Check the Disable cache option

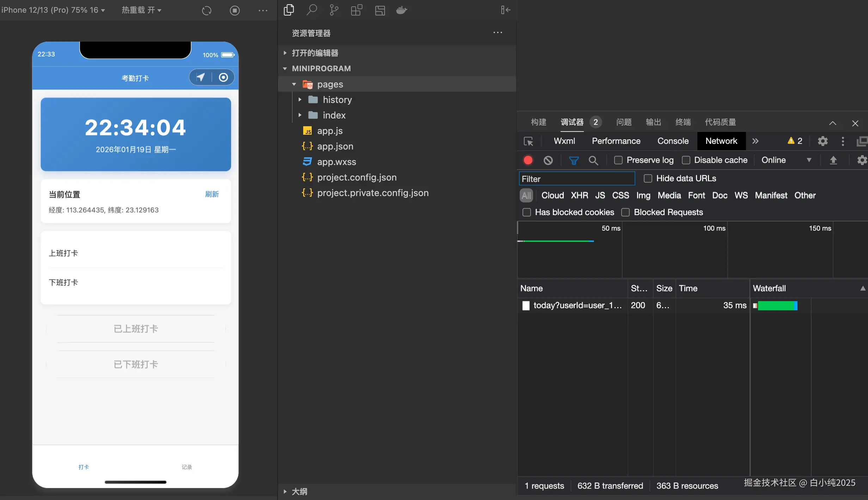tap(686, 160)
